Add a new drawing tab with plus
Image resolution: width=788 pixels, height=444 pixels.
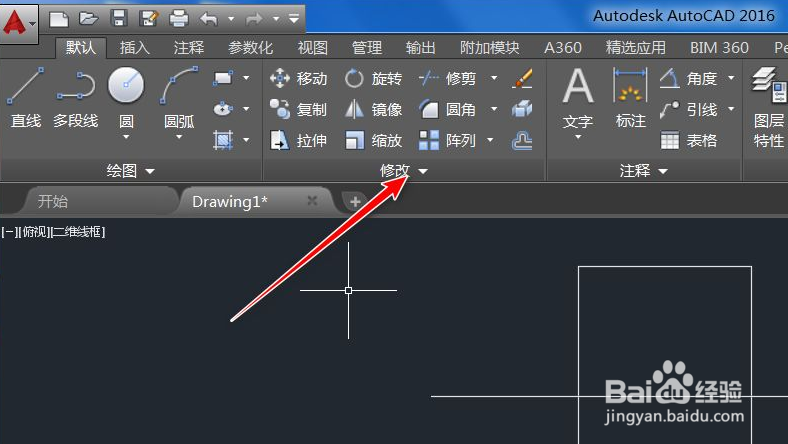355,202
